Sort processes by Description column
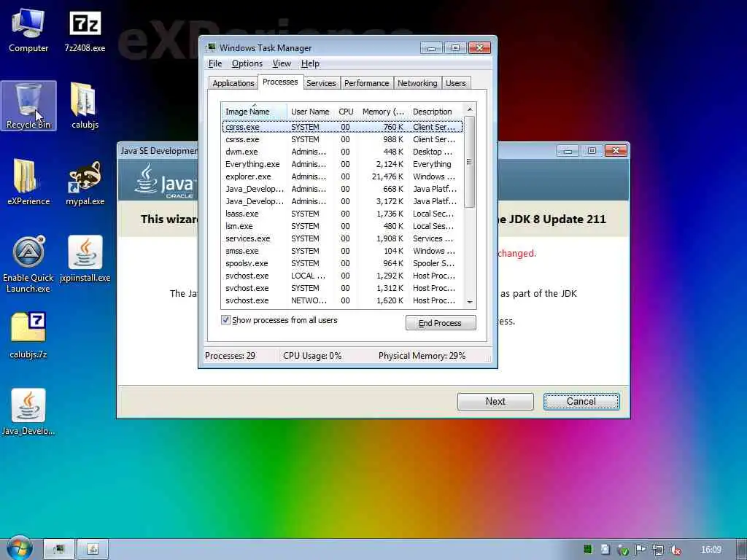 pos(436,112)
